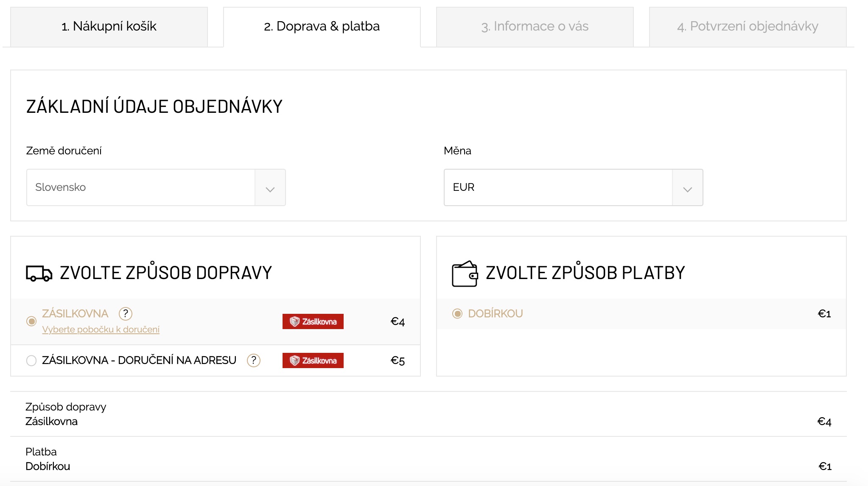Select the Doprava & platba tab
The width and height of the screenshot is (868, 486).
tap(322, 27)
